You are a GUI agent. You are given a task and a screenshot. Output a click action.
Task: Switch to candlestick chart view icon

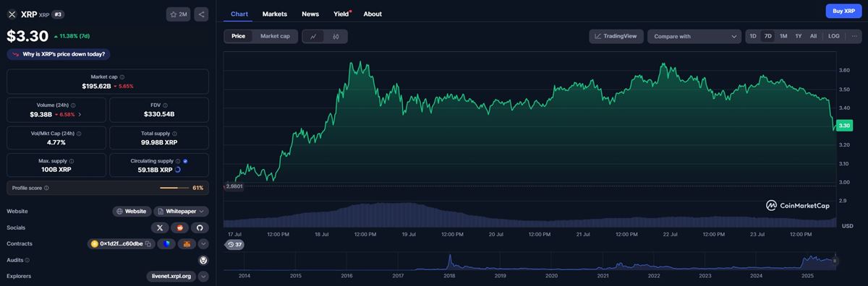[336, 36]
